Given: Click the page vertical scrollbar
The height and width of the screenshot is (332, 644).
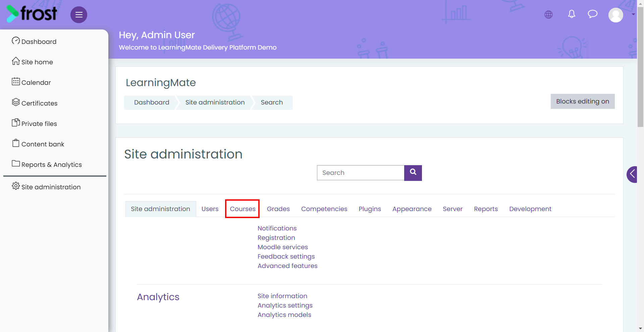Looking at the screenshot, I should [640, 67].
